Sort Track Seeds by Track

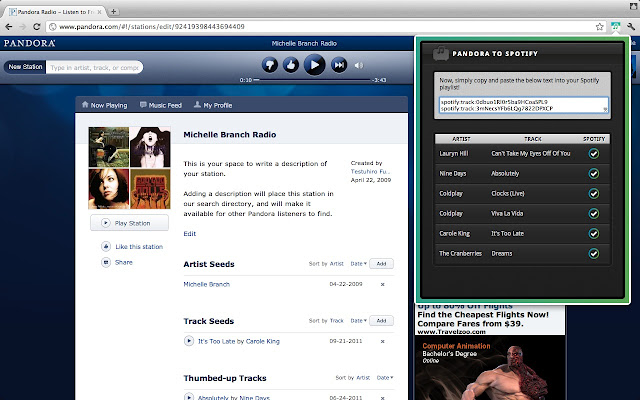click(337, 321)
